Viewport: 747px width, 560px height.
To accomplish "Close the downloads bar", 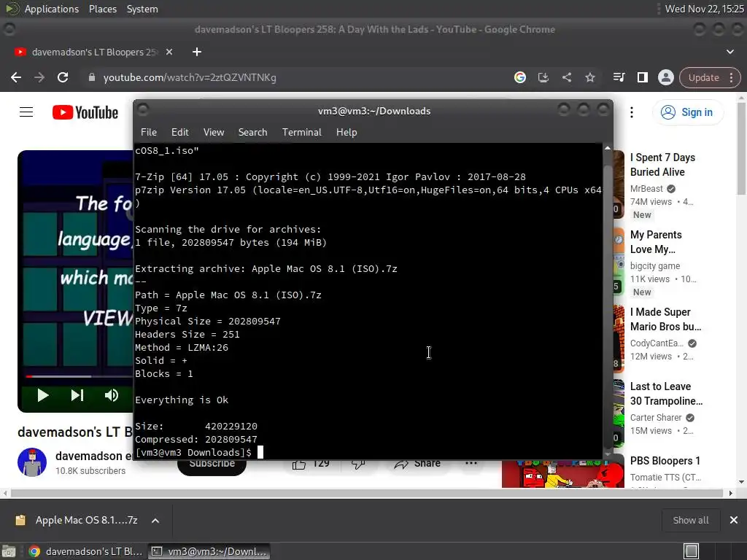I will 734,521.
